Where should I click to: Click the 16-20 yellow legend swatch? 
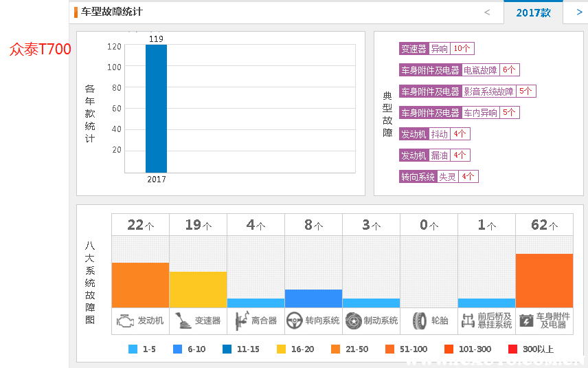click(281, 349)
